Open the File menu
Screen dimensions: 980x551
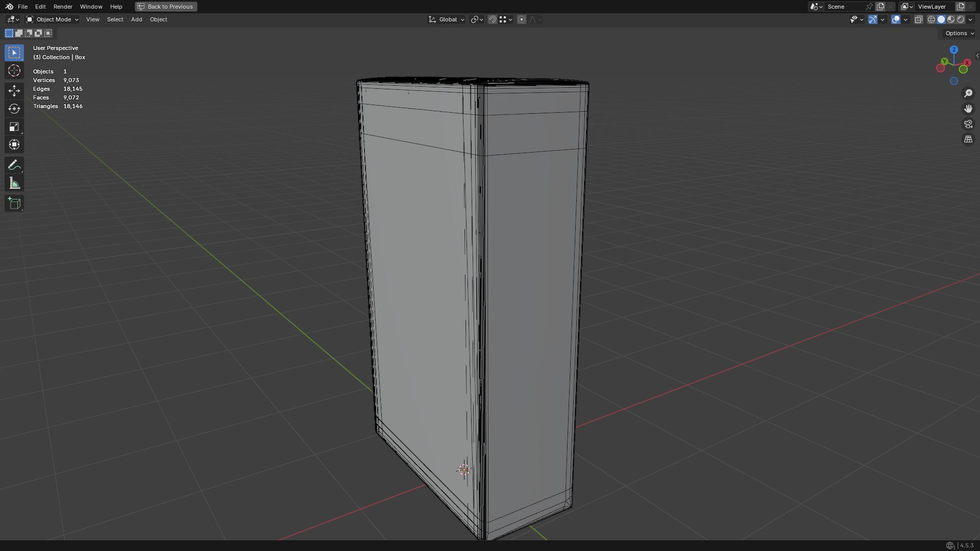(x=22, y=7)
